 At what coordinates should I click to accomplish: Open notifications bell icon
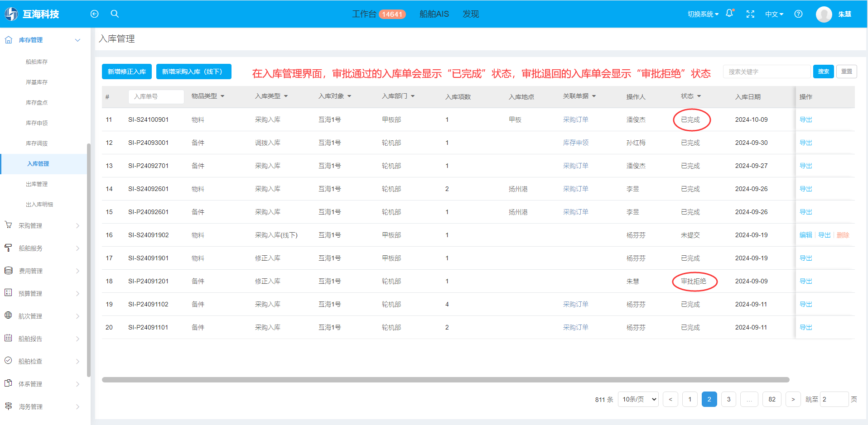click(x=729, y=14)
